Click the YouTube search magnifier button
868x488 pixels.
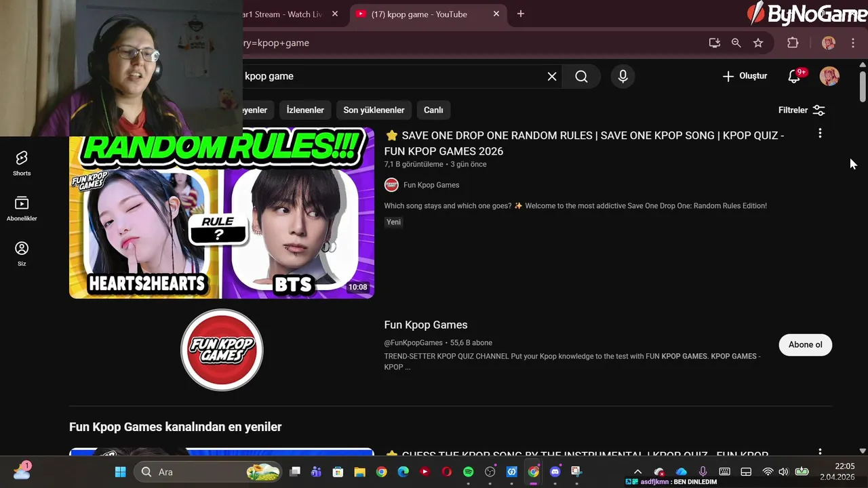tap(581, 77)
